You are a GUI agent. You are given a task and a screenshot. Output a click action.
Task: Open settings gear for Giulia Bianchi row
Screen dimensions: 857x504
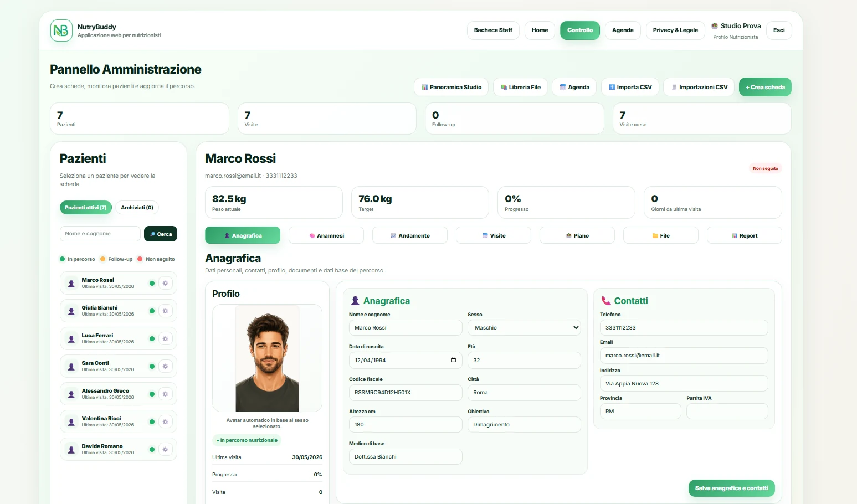click(165, 311)
